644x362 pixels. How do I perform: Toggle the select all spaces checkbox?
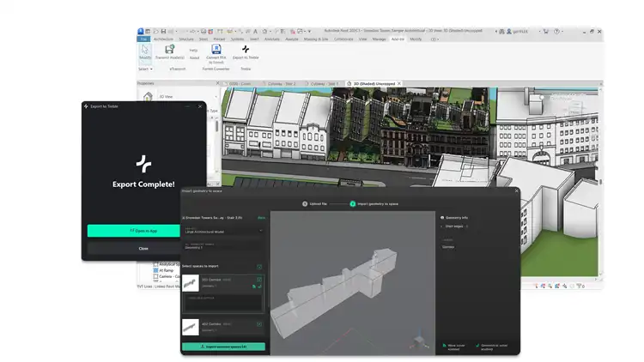tap(259, 267)
